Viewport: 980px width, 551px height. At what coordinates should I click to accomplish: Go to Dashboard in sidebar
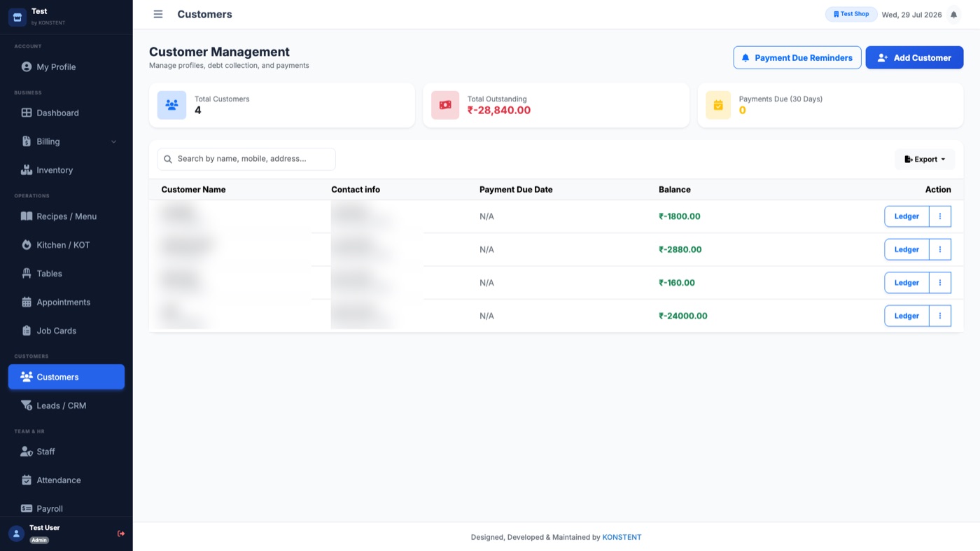pos(66,113)
